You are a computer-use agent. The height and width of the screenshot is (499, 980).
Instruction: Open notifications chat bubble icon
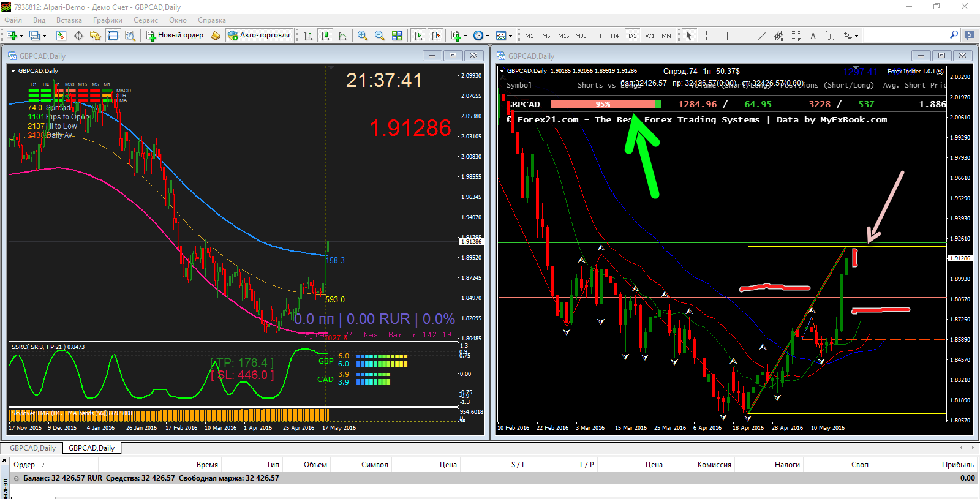tap(970, 35)
